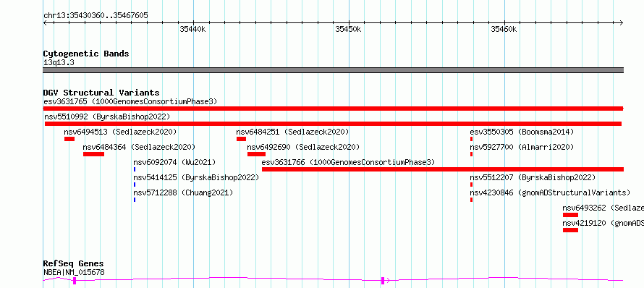Click the red bar under nsv6484364
Image resolution: width=644 pixels, height=288 pixels.
click(93, 154)
